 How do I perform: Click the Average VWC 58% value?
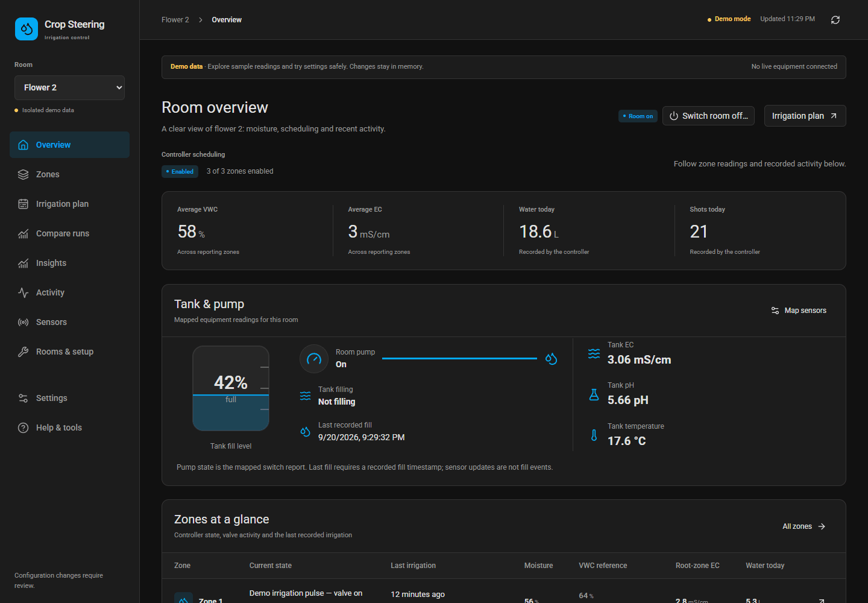click(191, 232)
